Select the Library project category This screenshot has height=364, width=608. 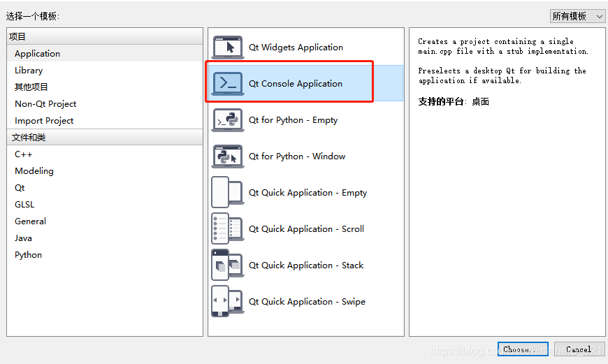105,71
